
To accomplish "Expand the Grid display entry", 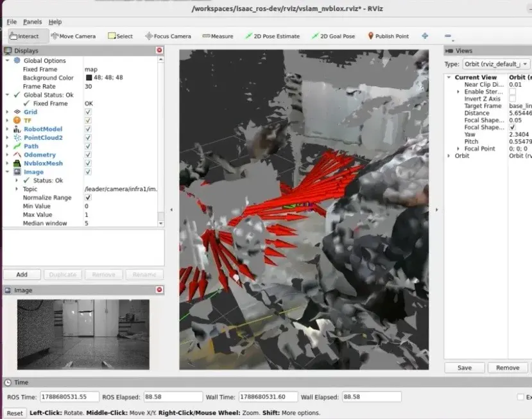I will tap(8, 112).
